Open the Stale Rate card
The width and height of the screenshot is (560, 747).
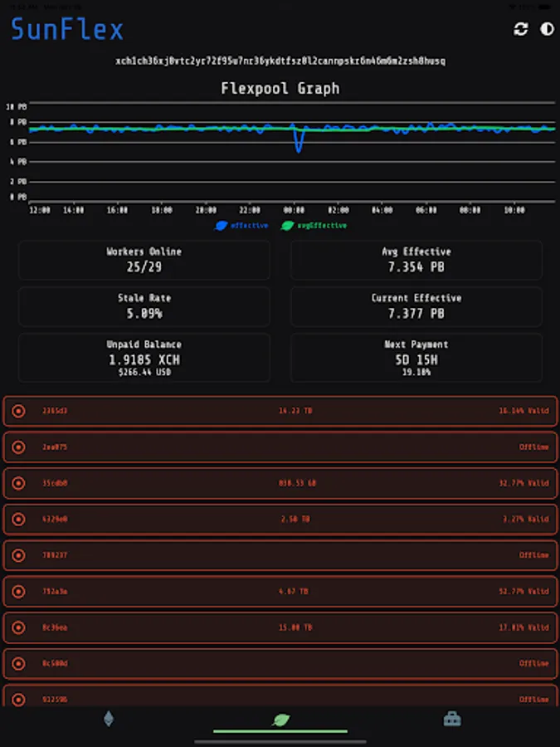(144, 306)
